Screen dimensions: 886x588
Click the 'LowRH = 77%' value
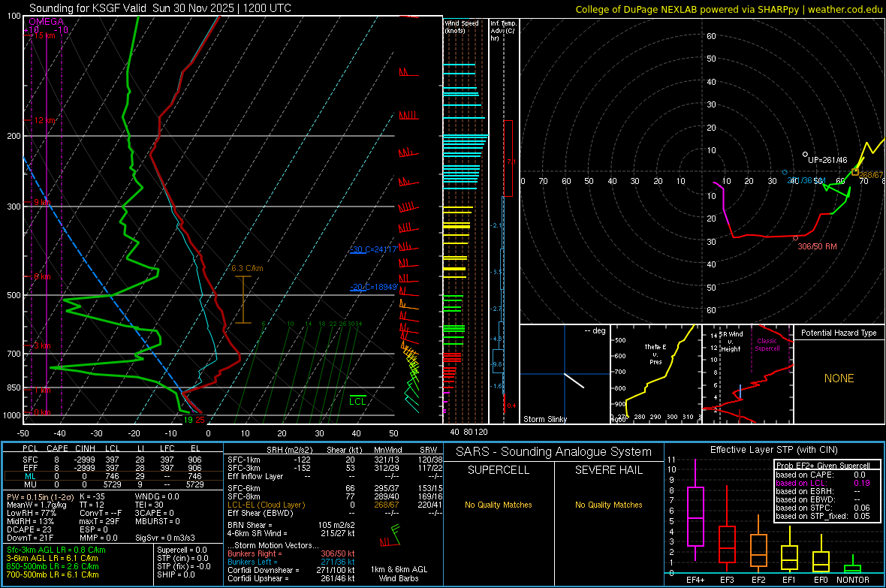tap(32, 513)
